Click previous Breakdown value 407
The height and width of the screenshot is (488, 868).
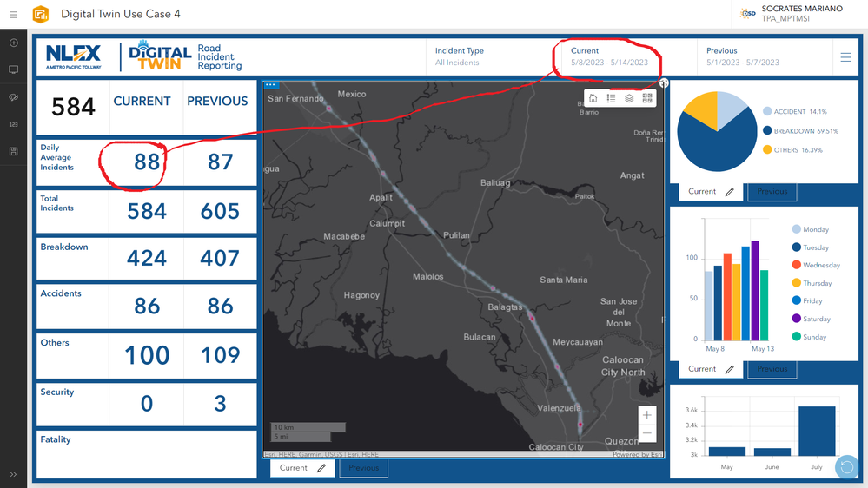click(220, 259)
